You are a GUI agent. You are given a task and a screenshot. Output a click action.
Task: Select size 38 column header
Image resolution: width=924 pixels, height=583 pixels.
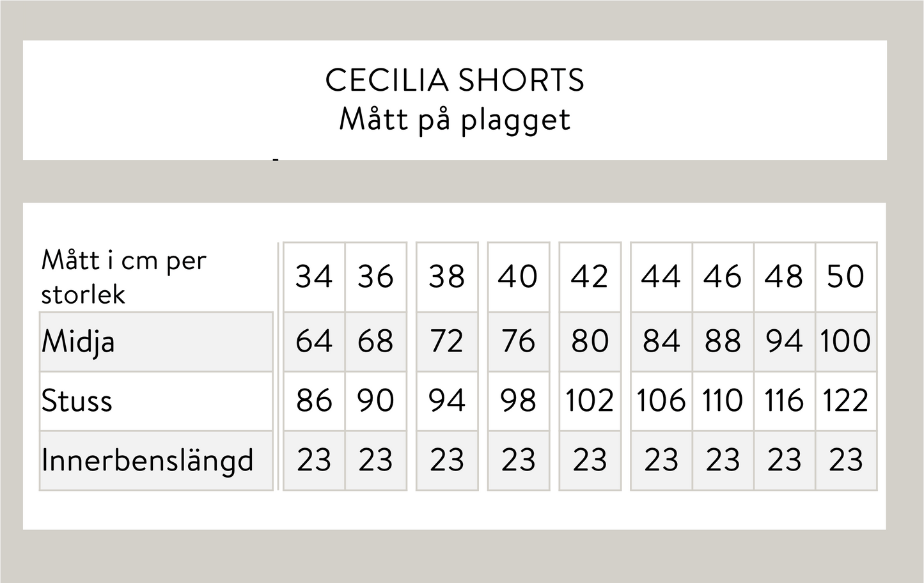click(x=446, y=277)
